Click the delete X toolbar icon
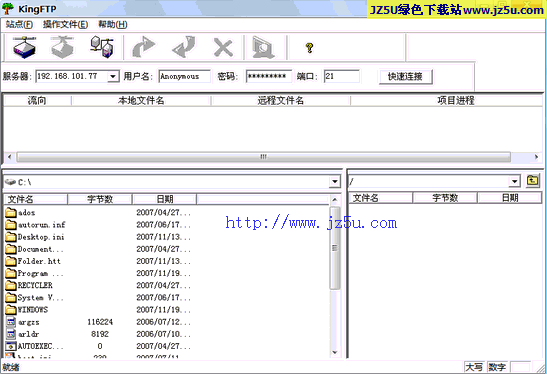 [x=223, y=47]
